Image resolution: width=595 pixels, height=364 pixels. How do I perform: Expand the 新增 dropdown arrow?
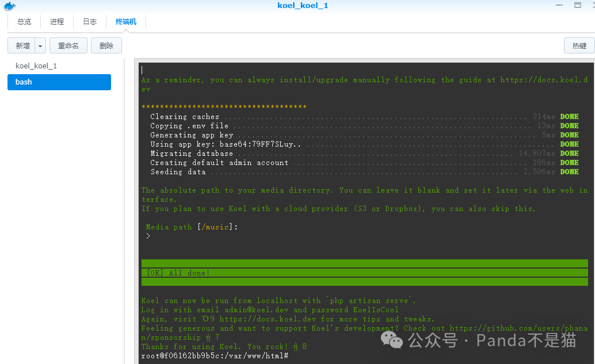pyautogui.click(x=40, y=46)
